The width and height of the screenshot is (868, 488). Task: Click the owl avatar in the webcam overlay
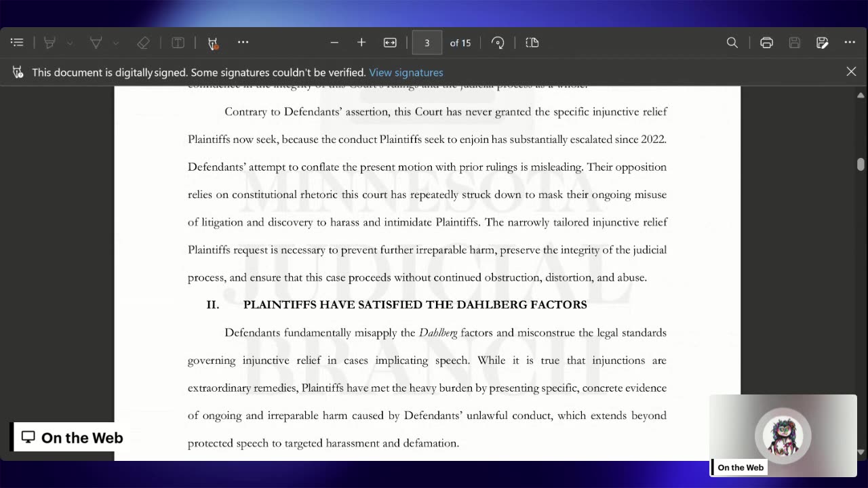[783, 436]
